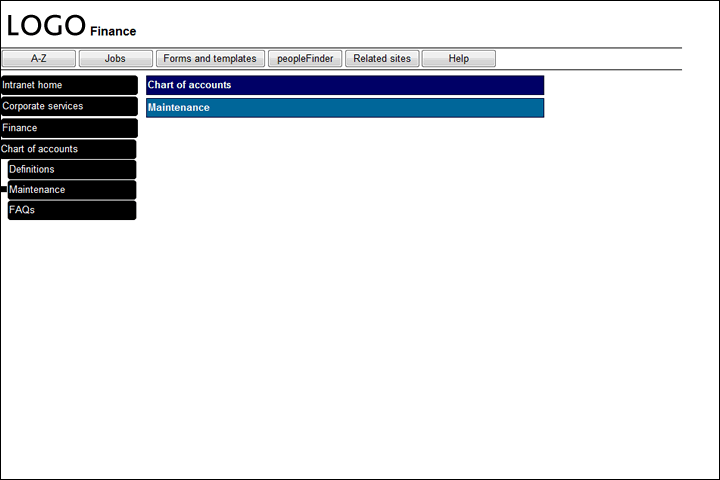Select Maintenance in the sidebar submenu
Image resolution: width=720 pixels, height=480 pixels.
tap(72, 190)
